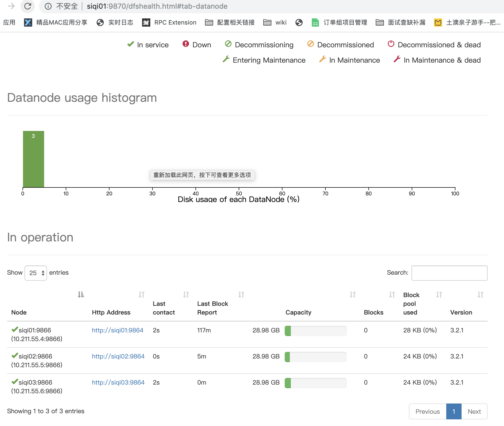
Task: Click the site info icon in address bar
Action: [x=48, y=6]
